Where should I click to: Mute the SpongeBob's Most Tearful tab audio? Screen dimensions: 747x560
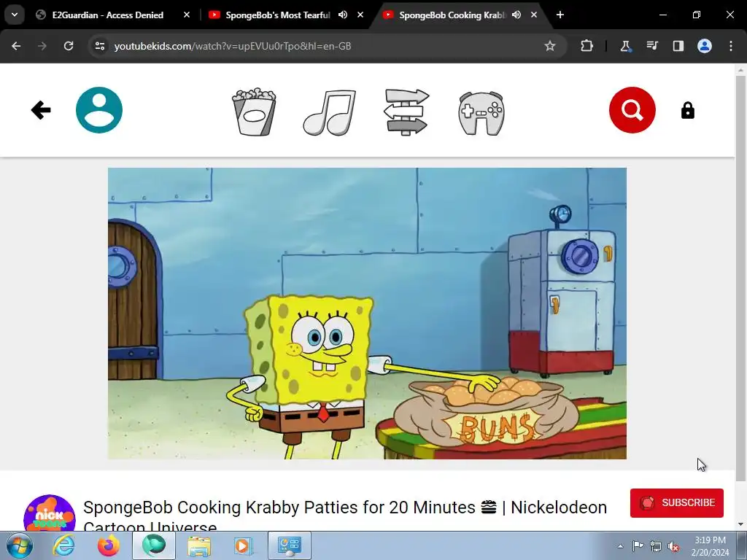[343, 15]
